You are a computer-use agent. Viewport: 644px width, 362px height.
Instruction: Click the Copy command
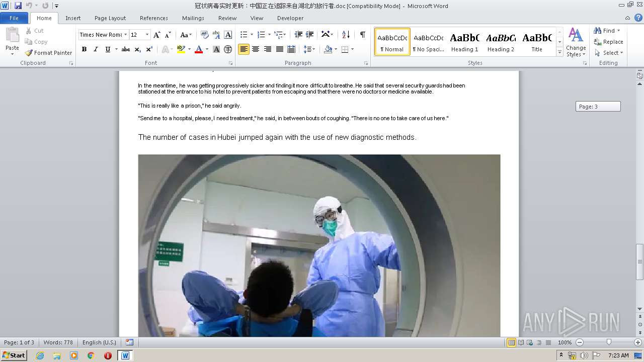click(x=36, y=42)
